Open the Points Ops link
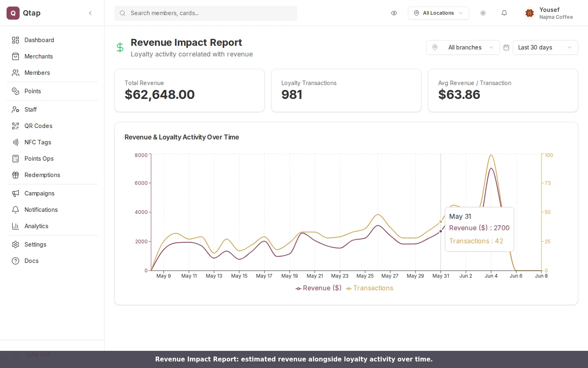Viewport: 588px width, 368px height. point(52,159)
